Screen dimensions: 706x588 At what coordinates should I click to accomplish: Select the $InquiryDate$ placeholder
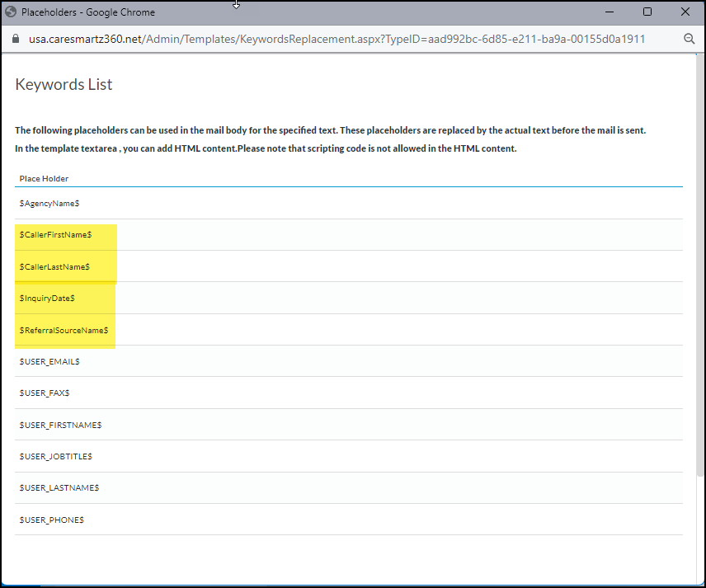(47, 298)
